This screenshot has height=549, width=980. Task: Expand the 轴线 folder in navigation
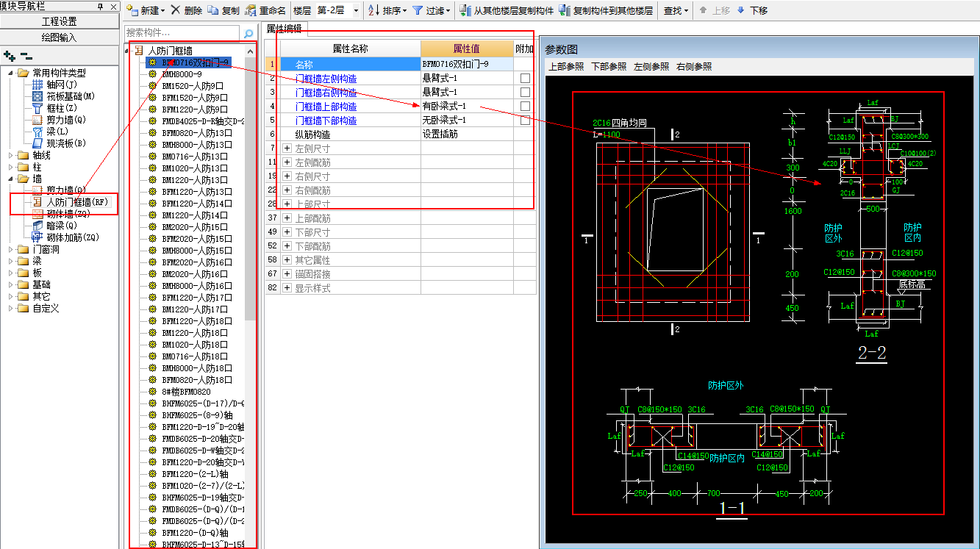[x=11, y=155]
